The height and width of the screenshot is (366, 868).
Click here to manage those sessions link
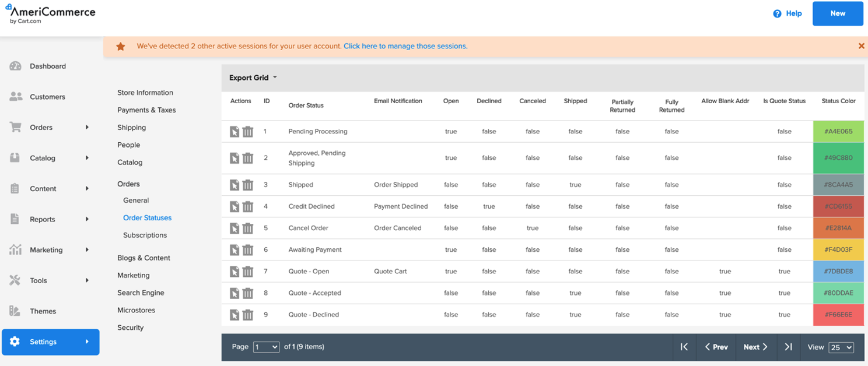point(405,46)
